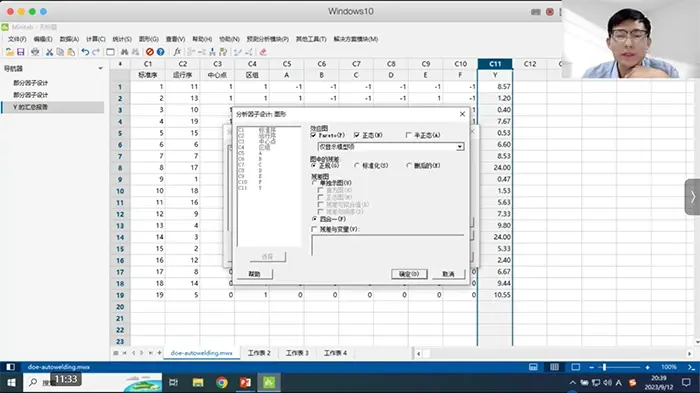This screenshot has height=393, width=700.
Task: Open PowerPoint from the taskbar
Action: [245, 383]
